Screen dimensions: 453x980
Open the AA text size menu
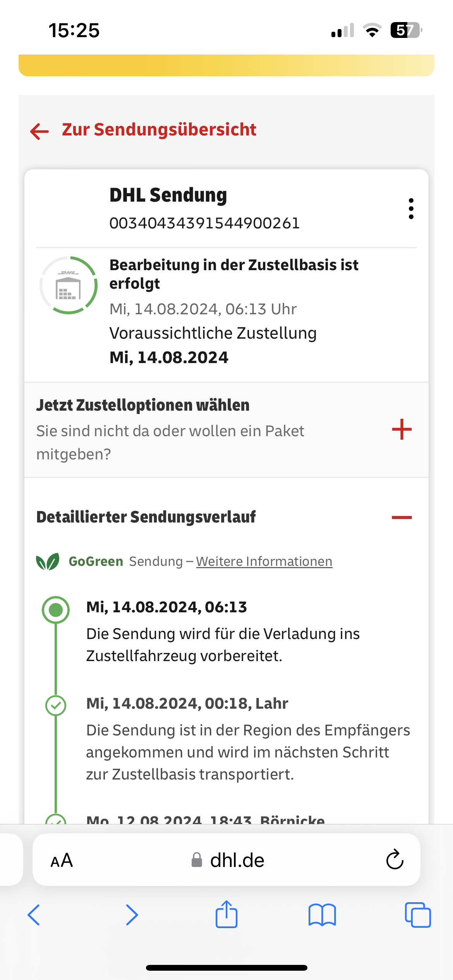click(x=62, y=860)
